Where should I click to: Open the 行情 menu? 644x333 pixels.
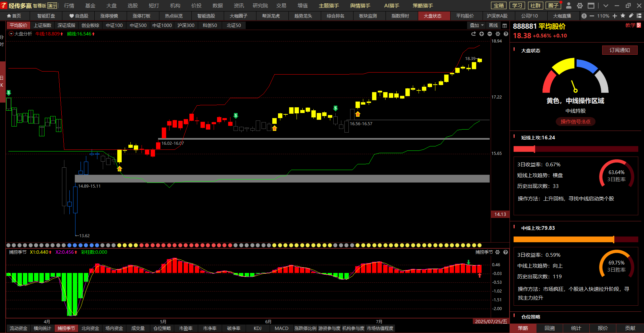(x=69, y=6)
